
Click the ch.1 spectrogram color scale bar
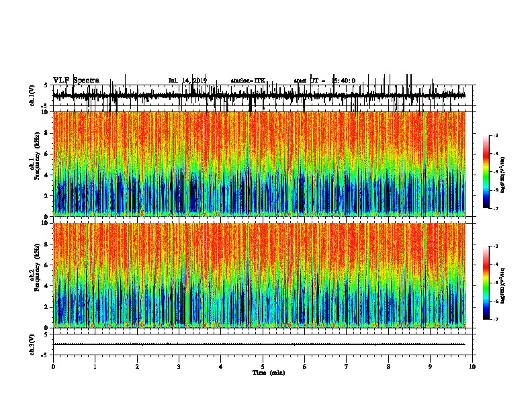tap(486, 172)
